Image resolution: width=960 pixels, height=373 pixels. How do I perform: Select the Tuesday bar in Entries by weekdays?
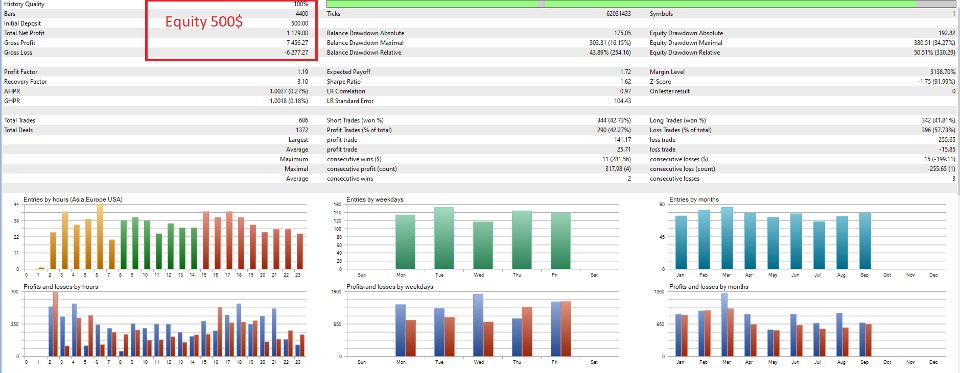point(444,238)
